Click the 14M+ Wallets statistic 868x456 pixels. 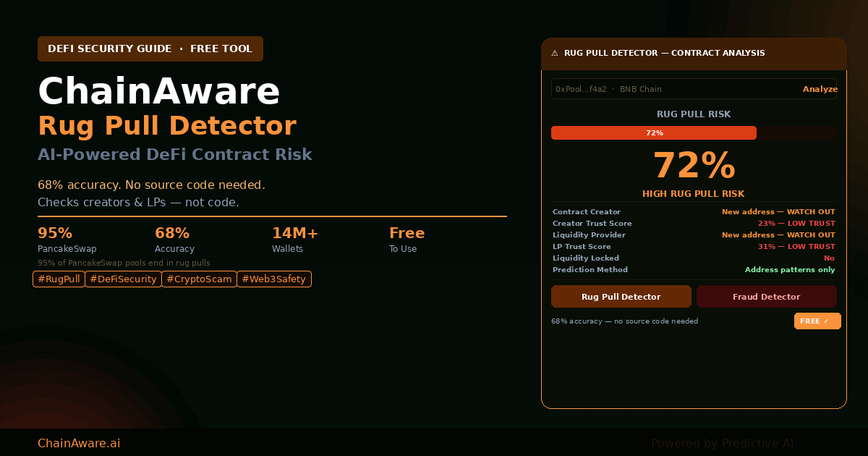tap(295, 240)
